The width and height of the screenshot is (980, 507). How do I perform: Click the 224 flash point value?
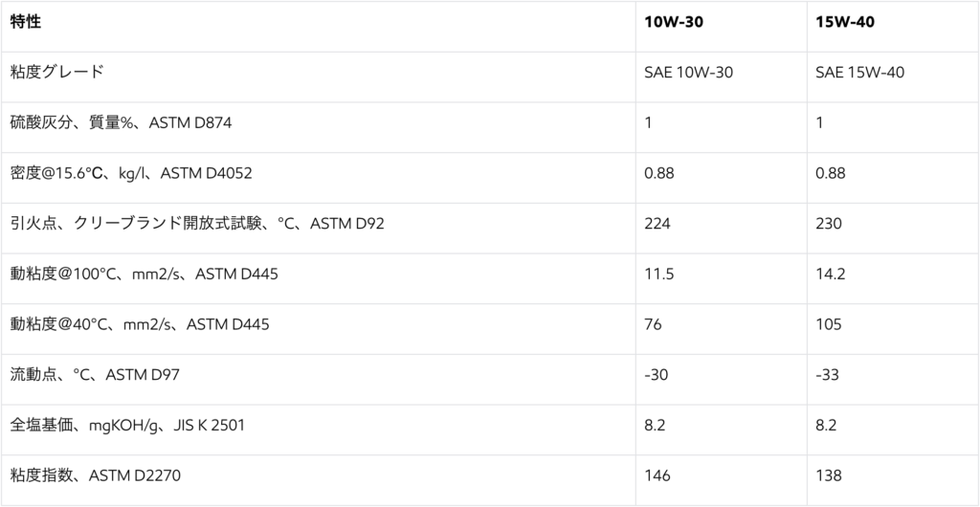pos(657,224)
